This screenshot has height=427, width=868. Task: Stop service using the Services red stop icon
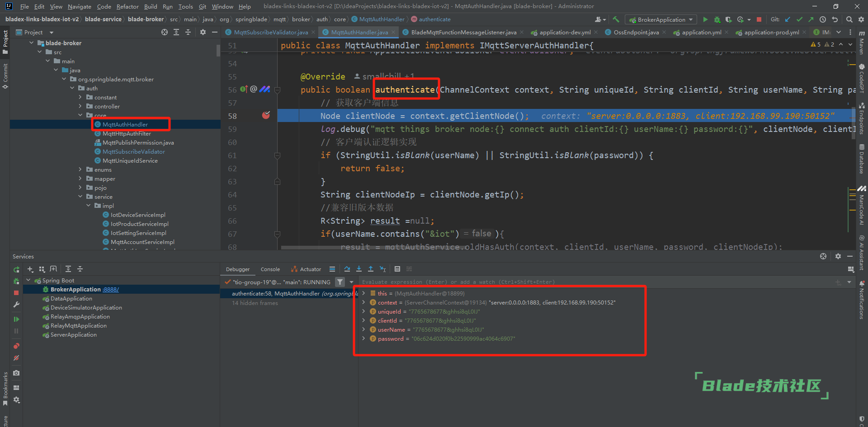(16, 293)
